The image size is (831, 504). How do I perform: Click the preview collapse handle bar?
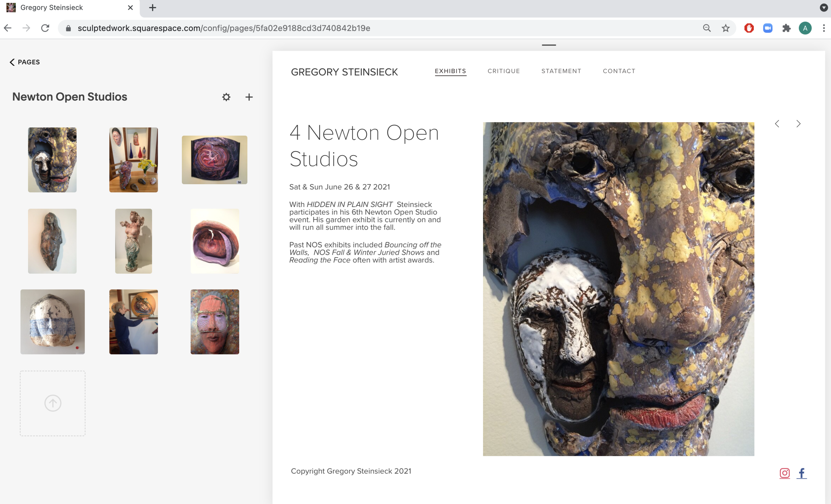(549, 45)
